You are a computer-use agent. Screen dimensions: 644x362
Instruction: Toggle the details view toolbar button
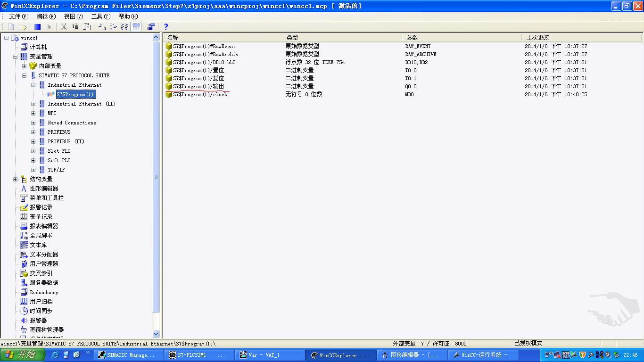(136, 27)
